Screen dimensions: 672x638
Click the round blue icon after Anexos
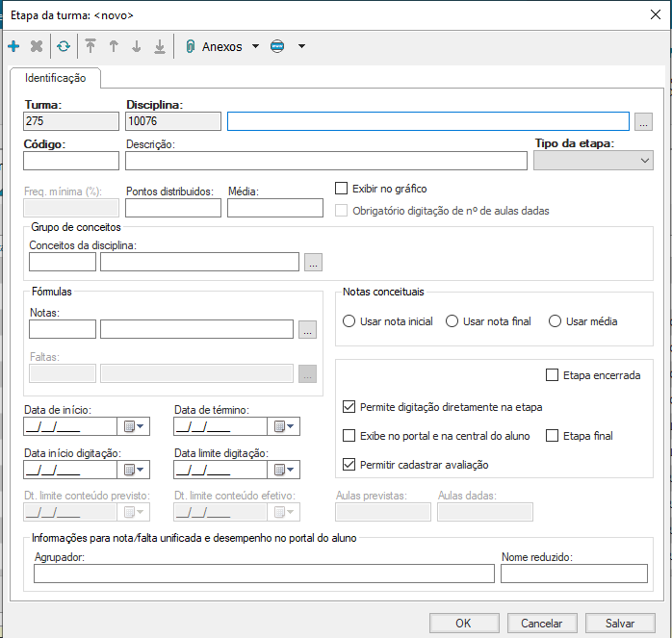pos(277,46)
